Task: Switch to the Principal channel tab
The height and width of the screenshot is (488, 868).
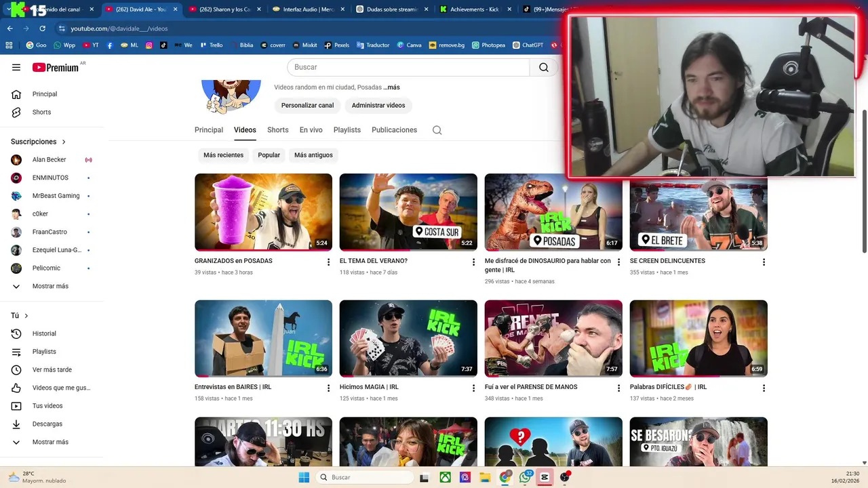Action: click(209, 130)
